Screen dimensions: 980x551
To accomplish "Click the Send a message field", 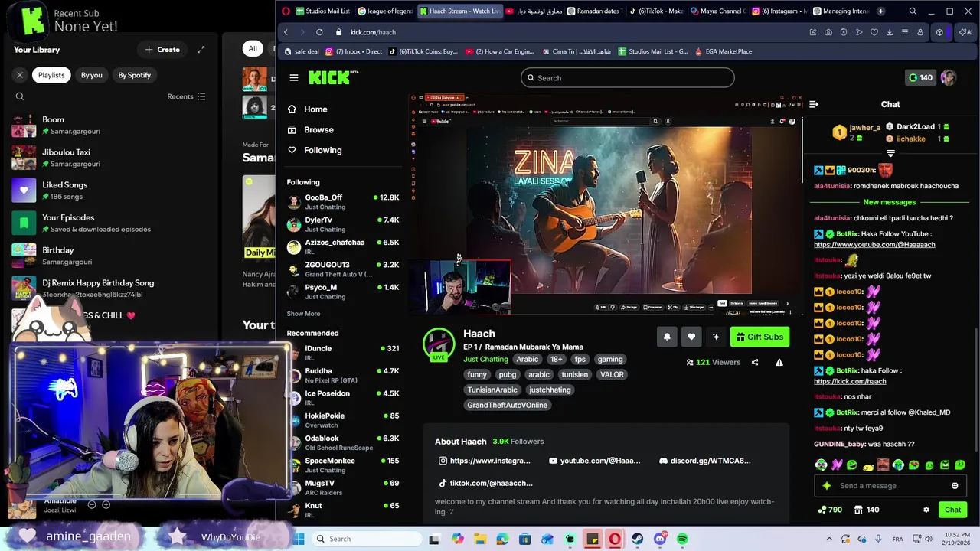I will coord(890,485).
